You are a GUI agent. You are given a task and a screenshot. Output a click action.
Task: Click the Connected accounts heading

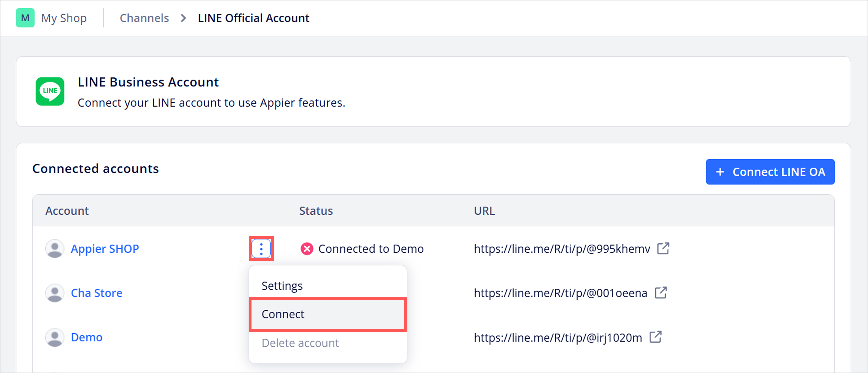96,168
